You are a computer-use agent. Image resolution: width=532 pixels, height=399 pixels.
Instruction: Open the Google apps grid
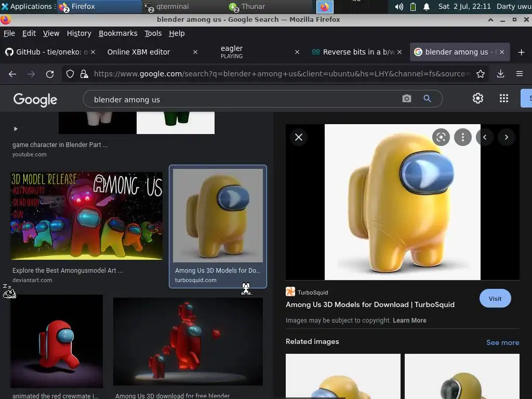[x=504, y=98]
